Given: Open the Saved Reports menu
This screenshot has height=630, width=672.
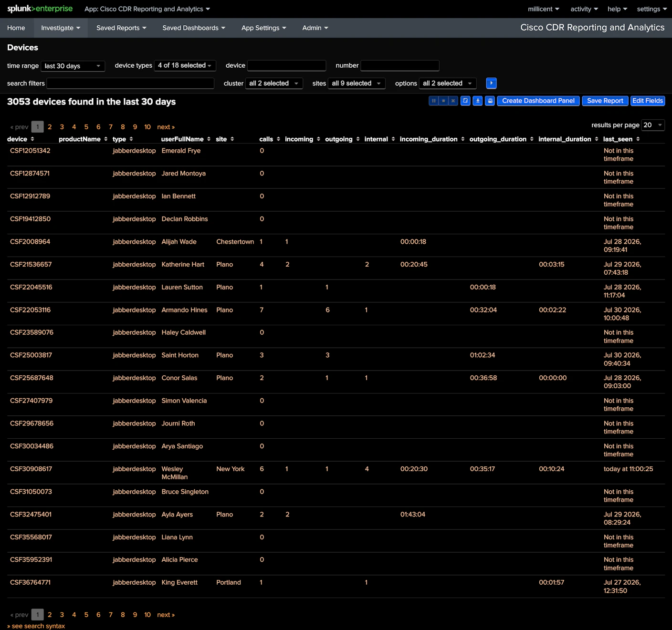Looking at the screenshot, I should click(x=121, y=28).
